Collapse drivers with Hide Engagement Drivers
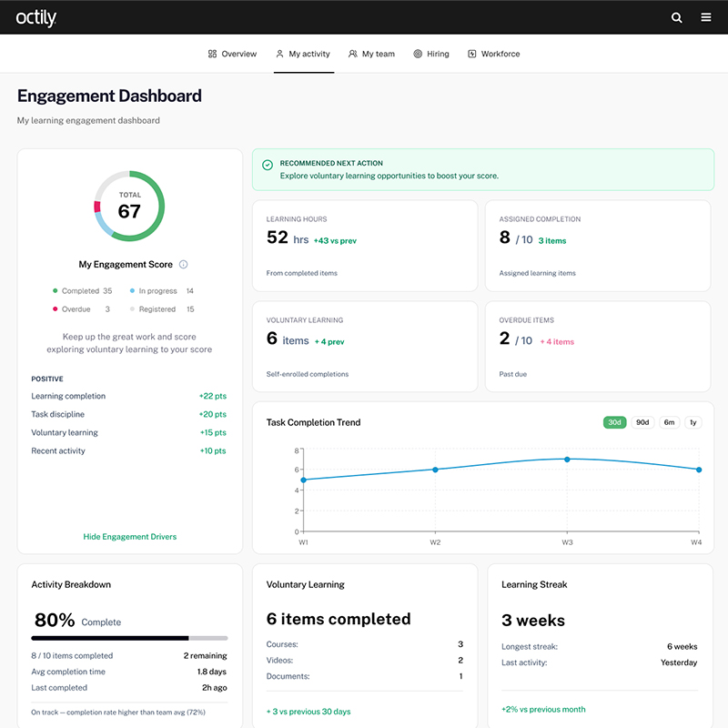This screenshot has width=728, height=728. [x=130, y=537]
